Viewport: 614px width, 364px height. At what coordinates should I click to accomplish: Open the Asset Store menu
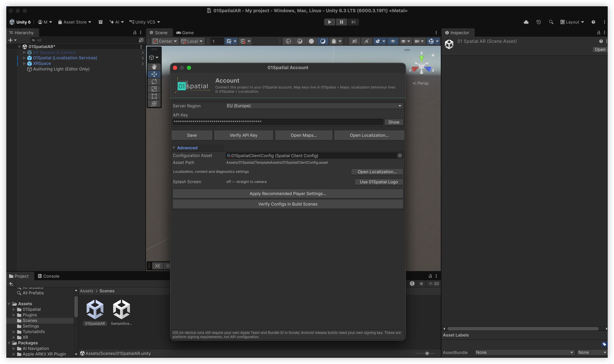click(x=75, y=22)
